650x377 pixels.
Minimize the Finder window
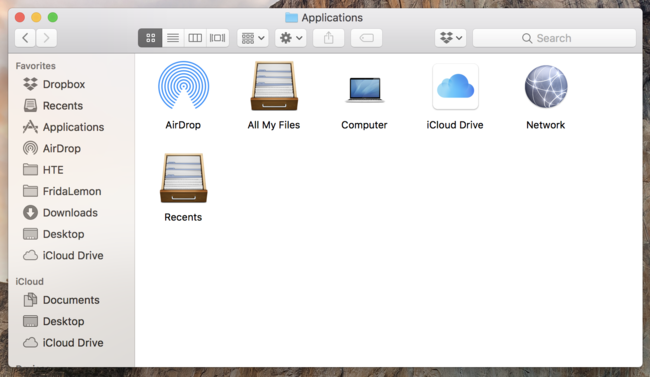point(36,17)
